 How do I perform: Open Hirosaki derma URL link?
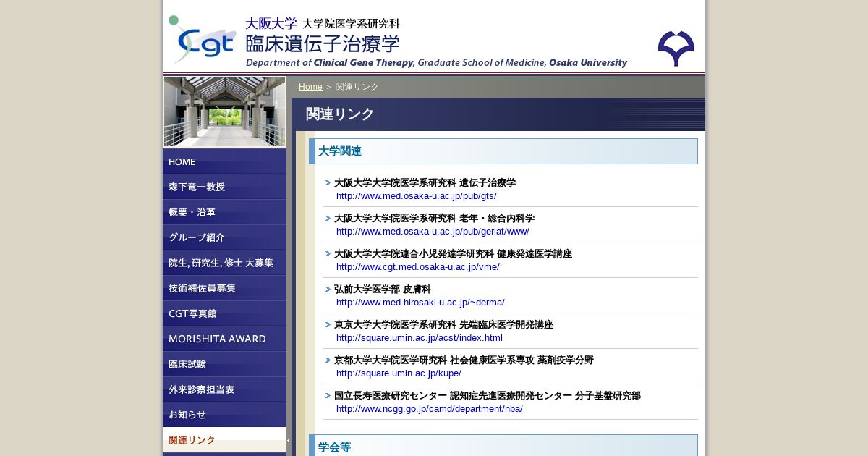[420, 303]
